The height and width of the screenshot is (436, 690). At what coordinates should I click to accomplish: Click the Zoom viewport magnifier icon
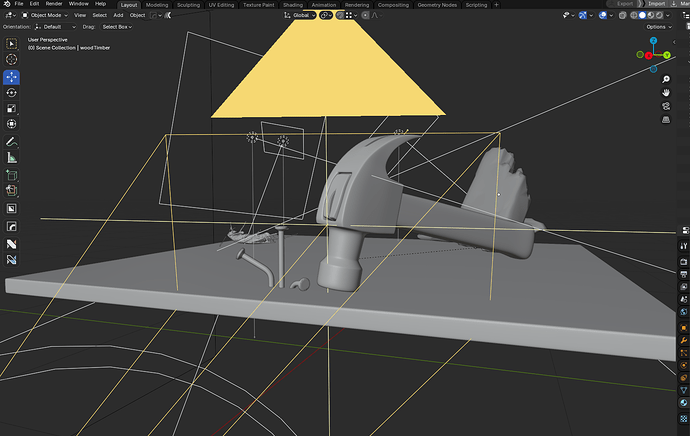(x=666, y=79)
